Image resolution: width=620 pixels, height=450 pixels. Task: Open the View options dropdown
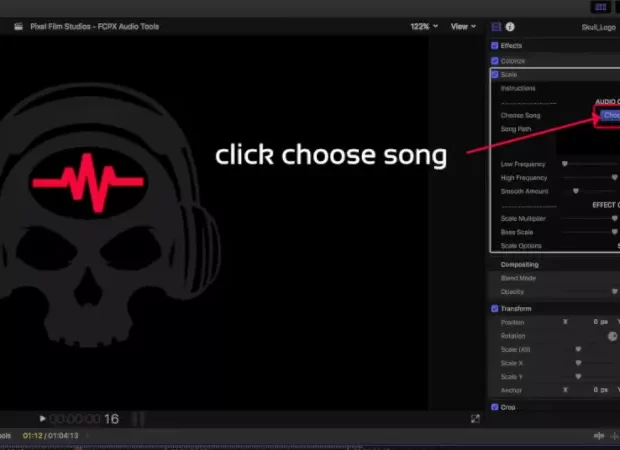click(463, 26)
